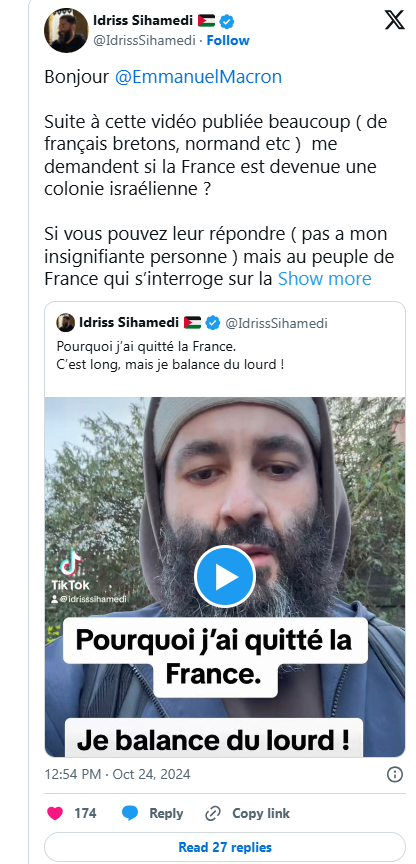
Task: Click the small avatar in the quoted tweet
Action: point(66,323)
